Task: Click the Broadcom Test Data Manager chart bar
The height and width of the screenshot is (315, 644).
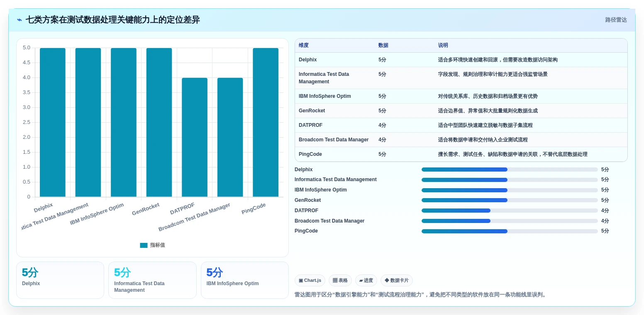Action: point(230,137)
